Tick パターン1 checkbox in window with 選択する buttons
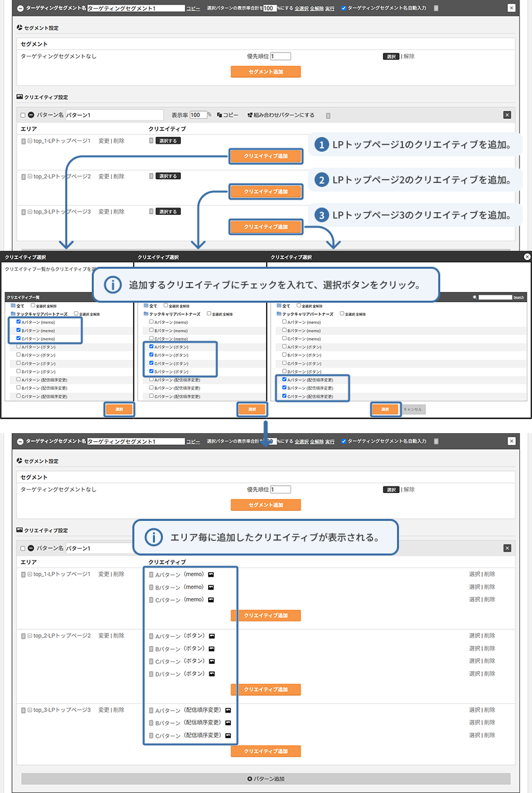 pos(23,115)
